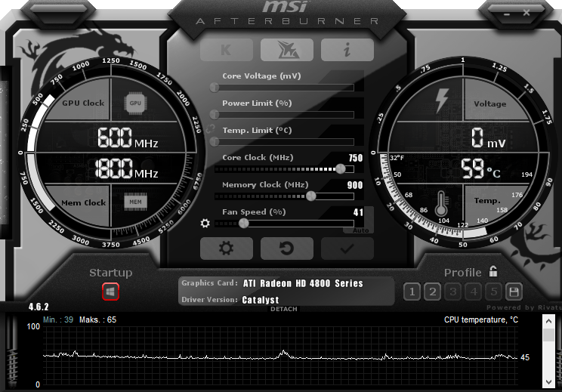Click the Min. : 39 graph label
Screen dimensions: 562x392
coord(58,319)
